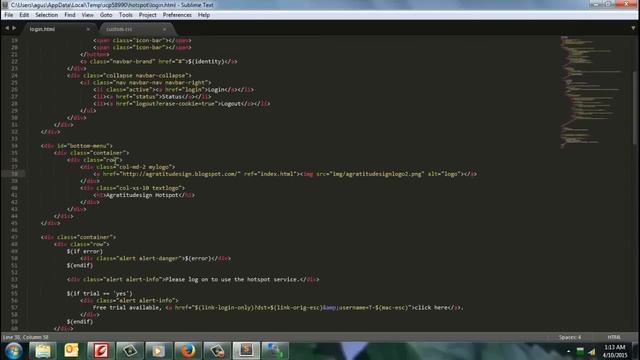This screenshot has width=640, height=360.
Task: Open the Project menu
Action: tap(147, 15)
